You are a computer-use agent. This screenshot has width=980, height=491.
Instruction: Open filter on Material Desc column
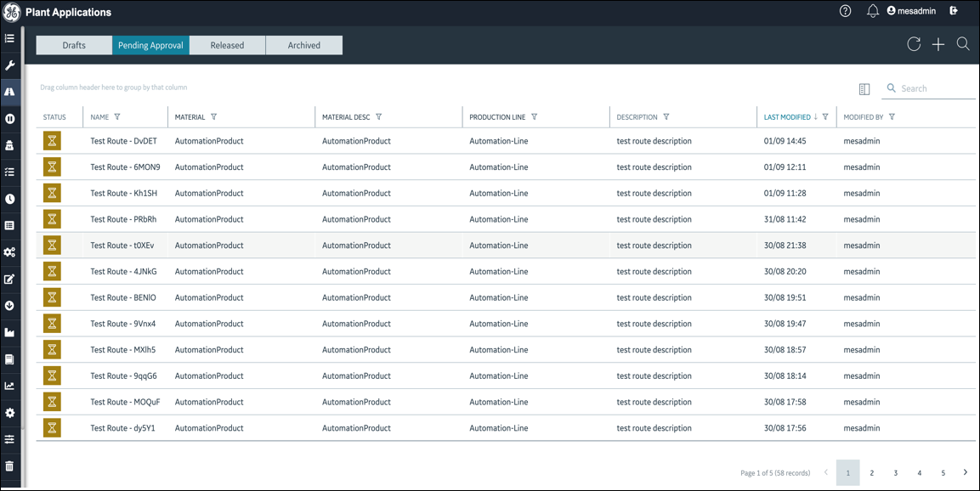click(379, 117)
